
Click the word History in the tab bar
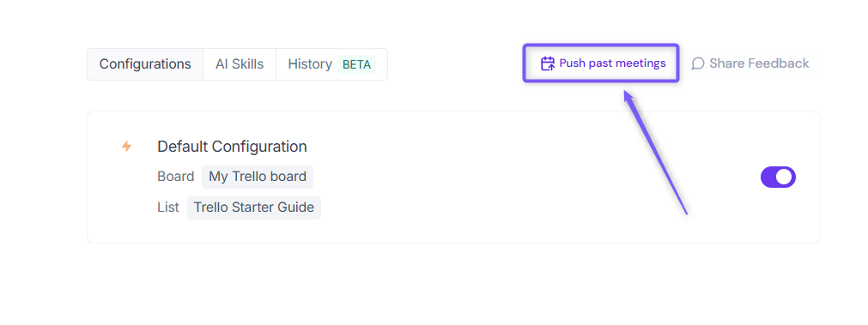tap(310, 64)
